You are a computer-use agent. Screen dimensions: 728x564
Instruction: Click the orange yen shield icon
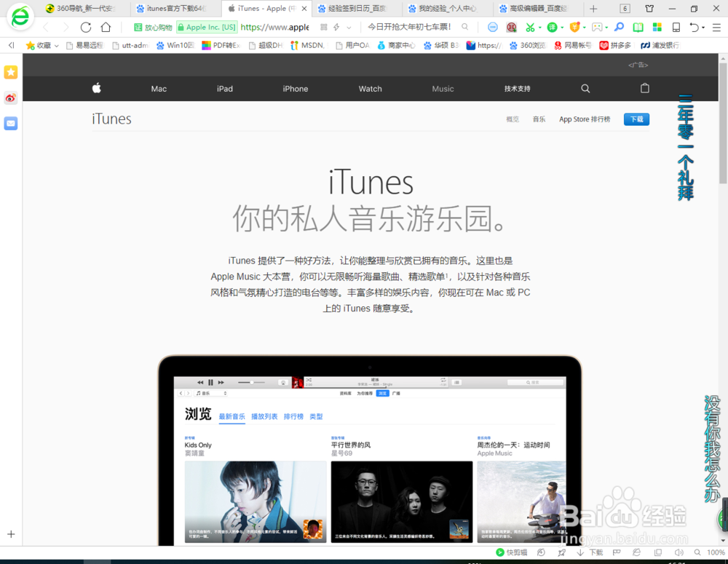click(574, 28)
